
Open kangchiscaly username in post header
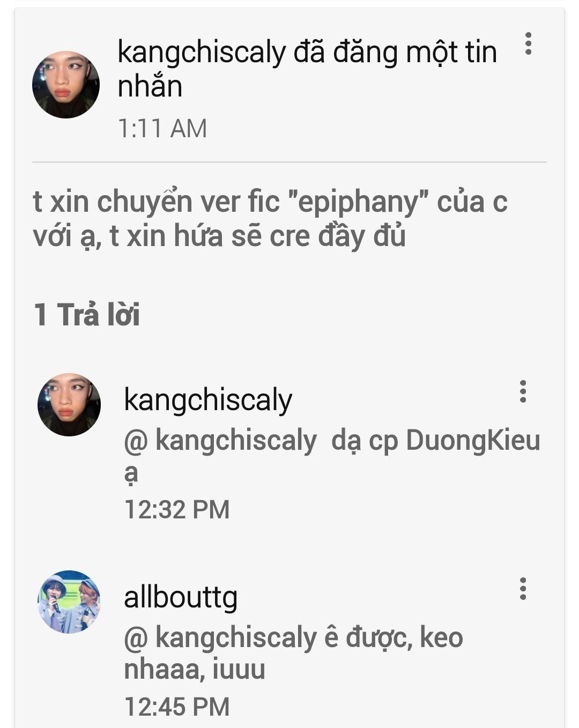[x=202, y=52]
